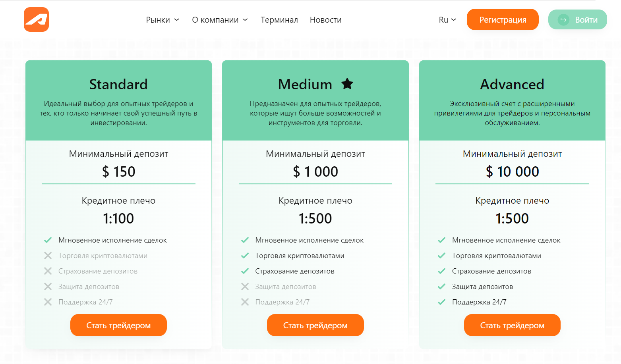The width and height of the screenshot is (621, 364).
Task: Go to the Терминал page
Action: coord(279,20)
